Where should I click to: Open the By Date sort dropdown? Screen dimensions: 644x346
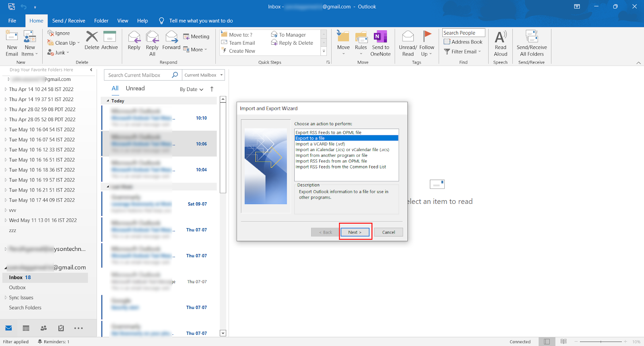192,89
